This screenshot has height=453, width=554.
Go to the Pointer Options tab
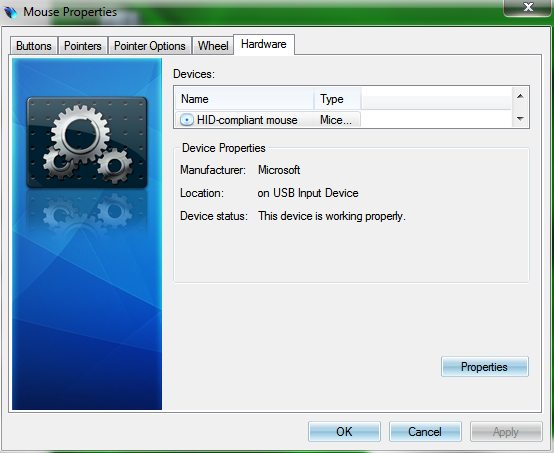(150, 46)
